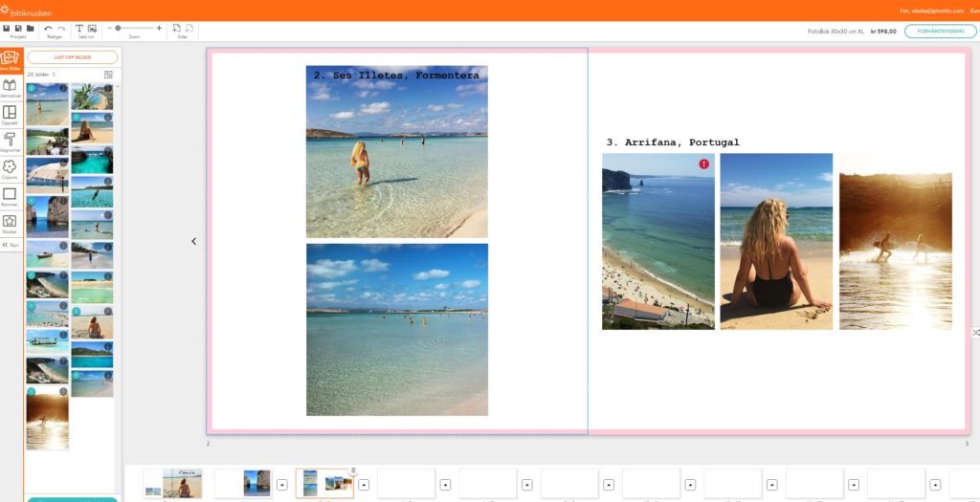Open the Oppsett layouts tab
This screenshot has height=502, width=980.
(x=10, y=115)
